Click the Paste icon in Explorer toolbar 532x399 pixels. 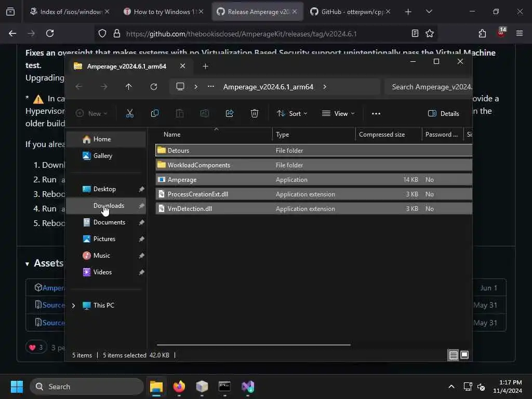point(179,113)
